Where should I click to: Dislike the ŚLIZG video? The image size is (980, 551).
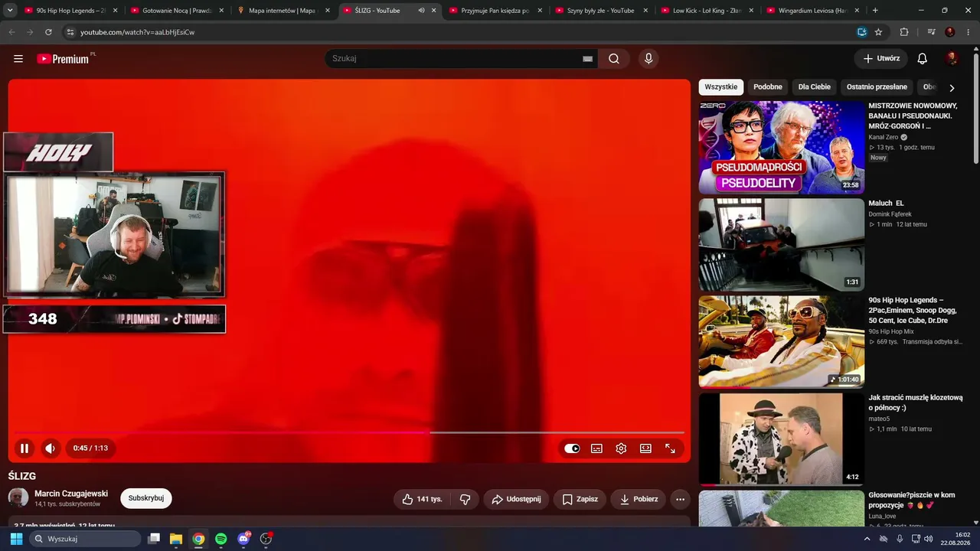click(465, 499)
